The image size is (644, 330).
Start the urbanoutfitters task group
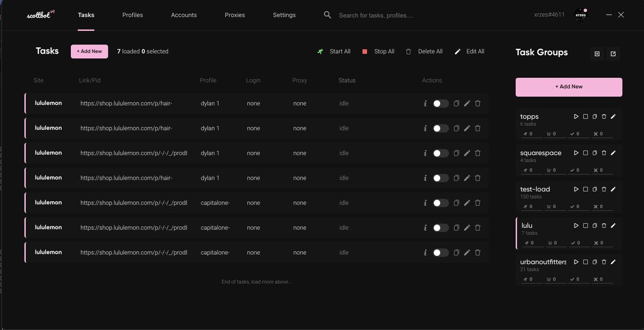(x=576, y=262)
